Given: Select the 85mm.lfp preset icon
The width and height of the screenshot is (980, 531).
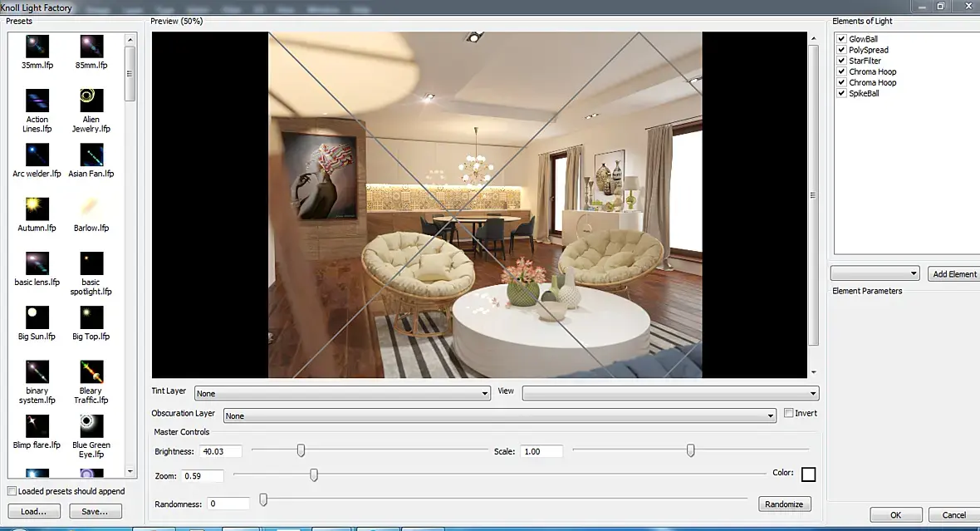Looking at the screenshot, I should [x=91, y=47].
